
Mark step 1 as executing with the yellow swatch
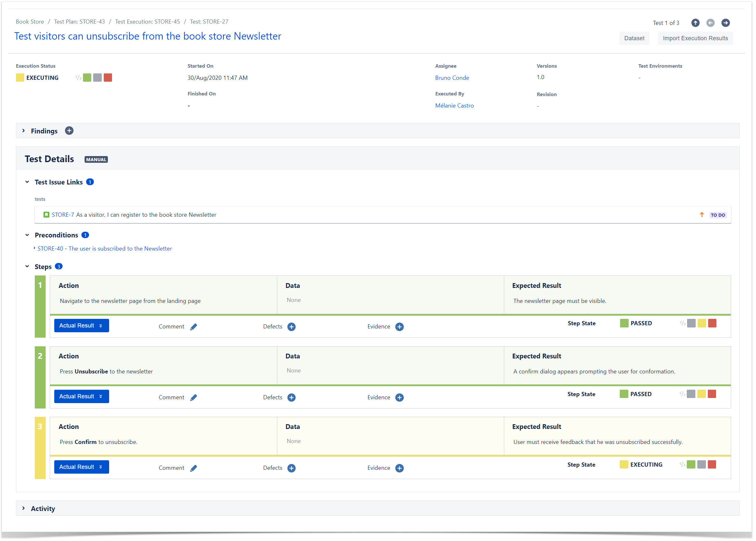[702, 323]
